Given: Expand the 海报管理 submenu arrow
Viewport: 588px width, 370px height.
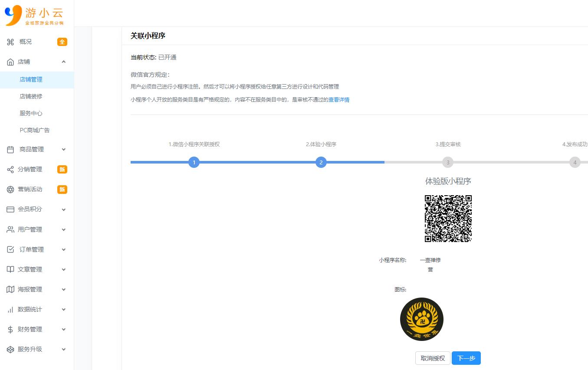Looking at the screenshot, I should [64, 289].
